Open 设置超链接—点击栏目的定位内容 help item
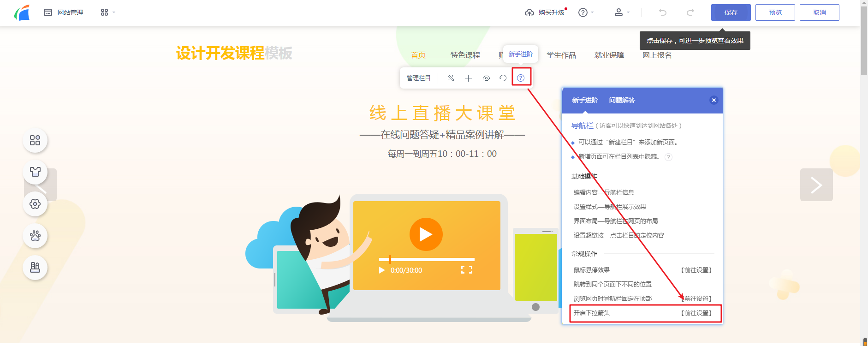Image resolution: width=868 pixels, height=346 pixels. 618,235
